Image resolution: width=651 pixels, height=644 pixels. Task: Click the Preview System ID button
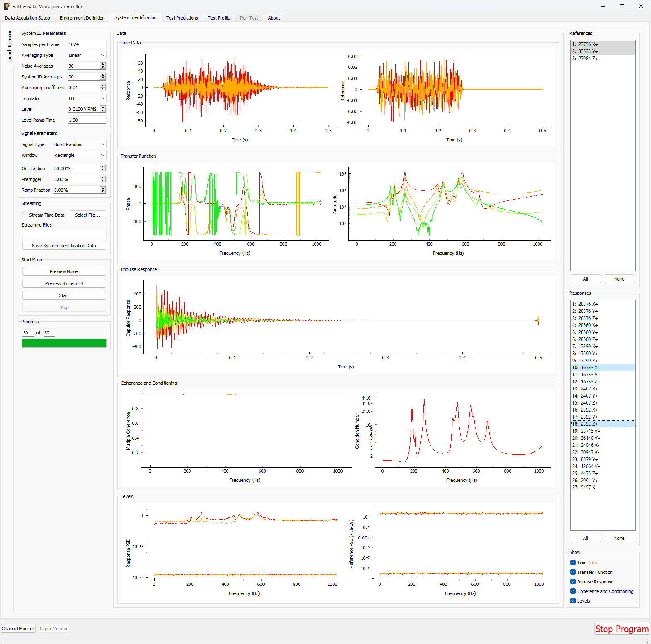(64, 283)
